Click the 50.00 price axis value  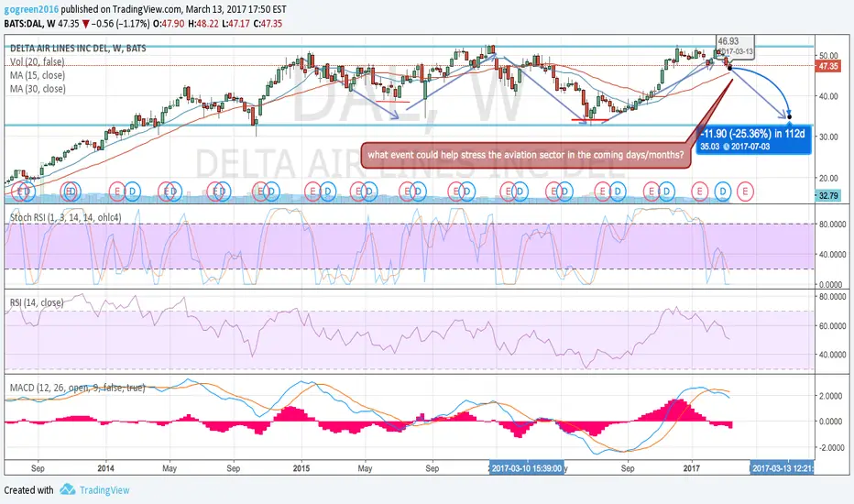click(828, 56)
